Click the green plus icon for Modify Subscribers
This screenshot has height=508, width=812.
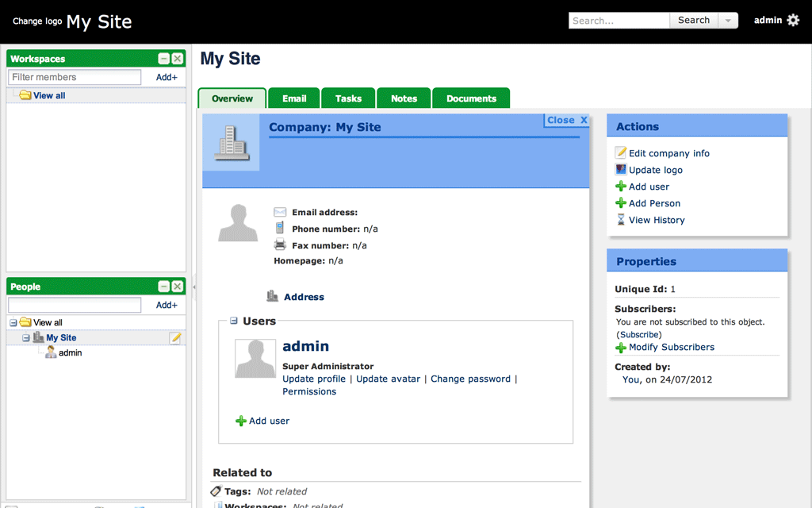click(x=621, y=348)
